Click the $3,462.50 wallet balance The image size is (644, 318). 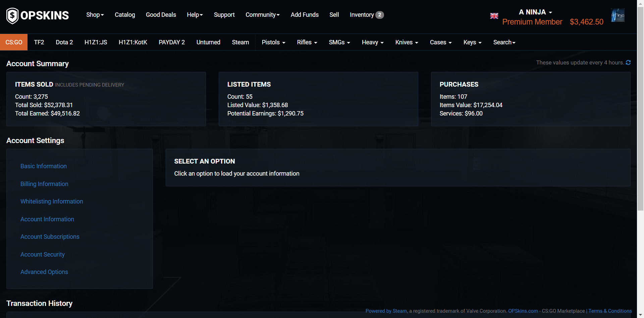(x=587, y=22)
